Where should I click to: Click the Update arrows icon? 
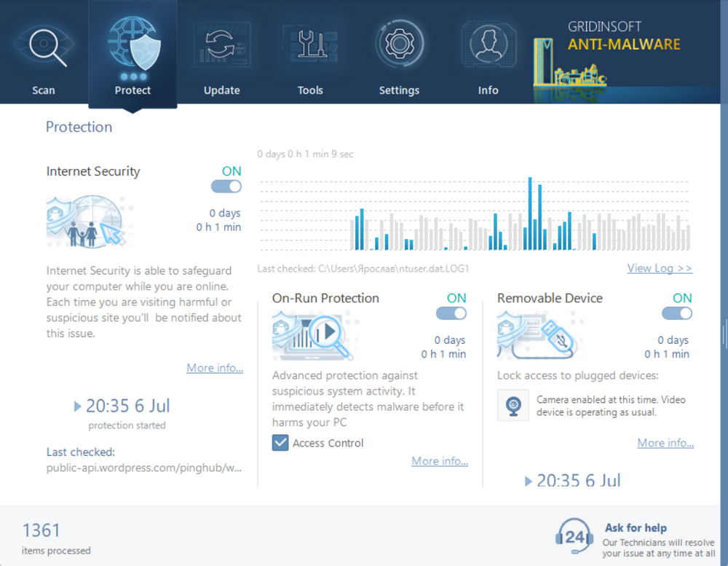221,47
